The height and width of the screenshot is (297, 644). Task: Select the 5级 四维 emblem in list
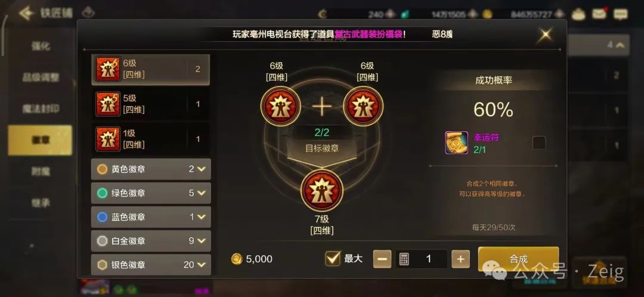[150, 104]
